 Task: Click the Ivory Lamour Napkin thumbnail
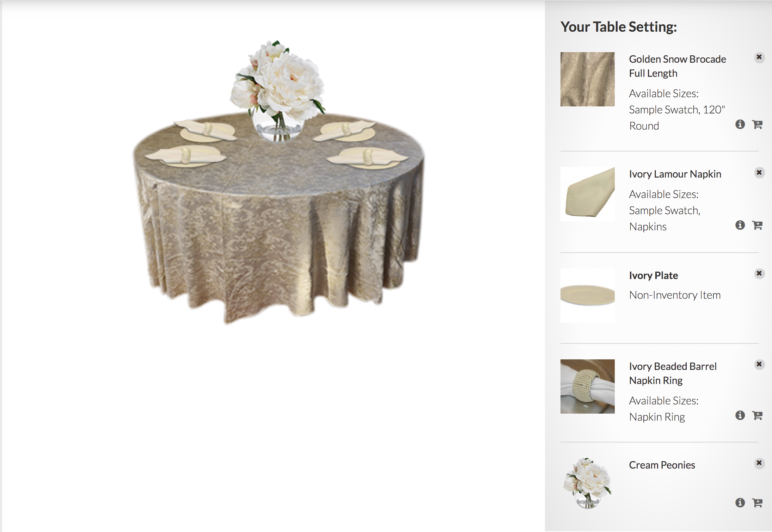click(x=588, y=194)
